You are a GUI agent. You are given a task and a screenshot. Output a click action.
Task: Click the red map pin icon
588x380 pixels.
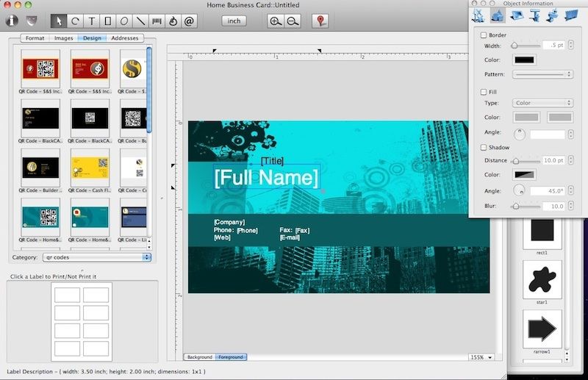coord(320,21)
